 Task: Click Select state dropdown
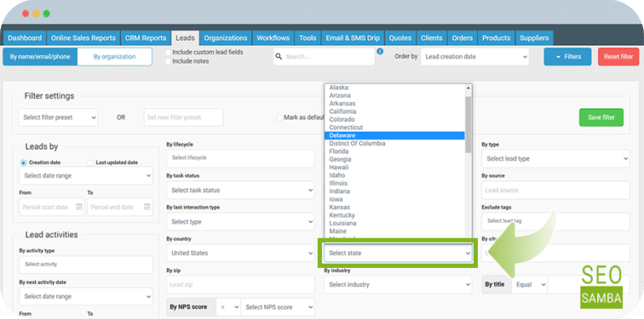click(x=398, y=254)
